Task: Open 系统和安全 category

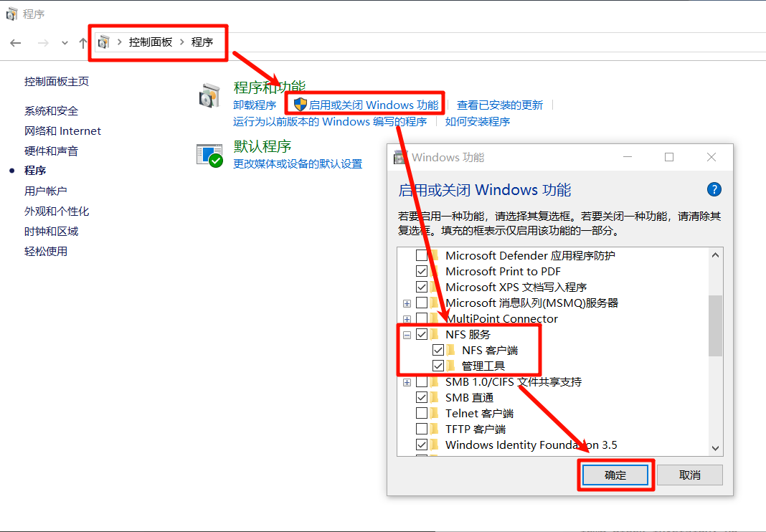Action: (x=52, y=111)
